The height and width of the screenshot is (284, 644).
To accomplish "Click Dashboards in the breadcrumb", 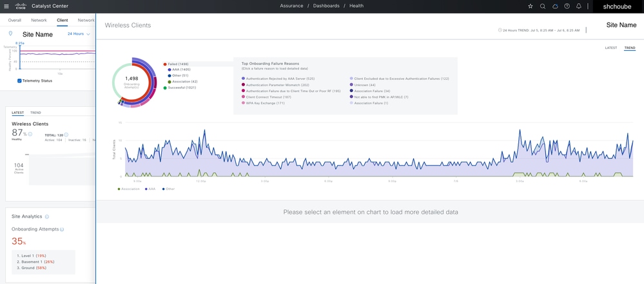I will click(326, 6).
